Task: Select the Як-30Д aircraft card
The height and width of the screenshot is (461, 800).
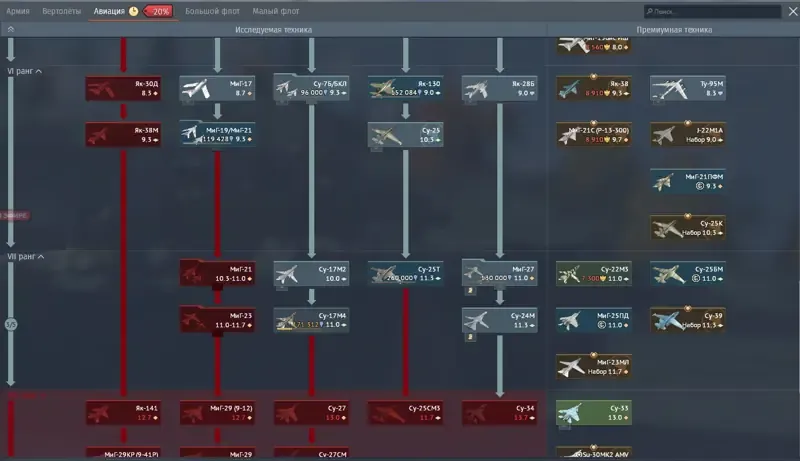Action: (x=123, y=88)
